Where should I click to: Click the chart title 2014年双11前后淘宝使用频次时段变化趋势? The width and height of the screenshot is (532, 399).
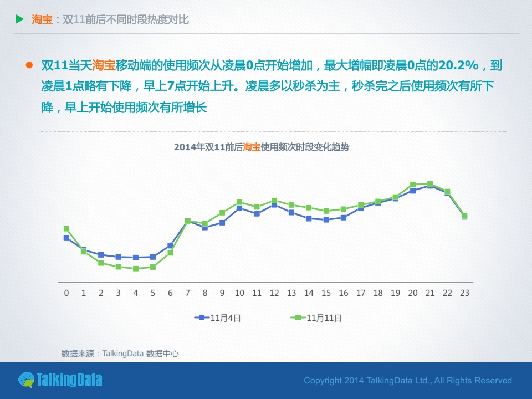pos(261,147)
